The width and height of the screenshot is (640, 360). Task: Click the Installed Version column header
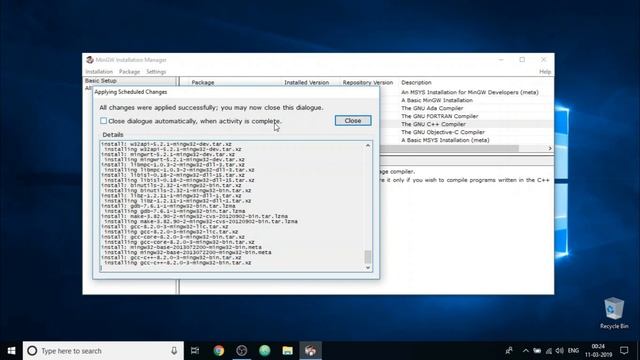[307, 82]
